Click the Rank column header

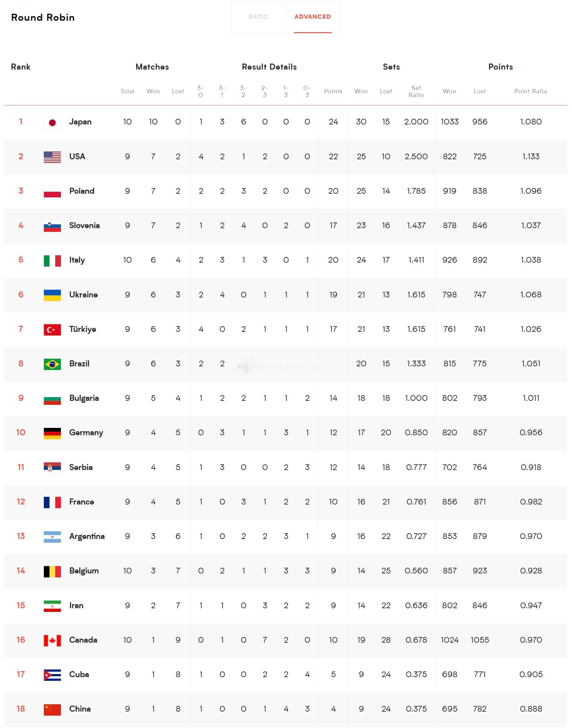[x=21, y=67]
